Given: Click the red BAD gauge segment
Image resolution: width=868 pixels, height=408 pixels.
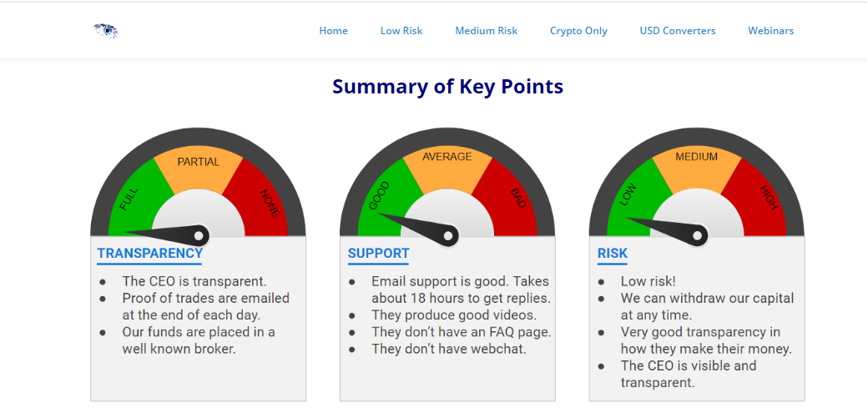Looking at the screenshot, I should click(516, 200).
